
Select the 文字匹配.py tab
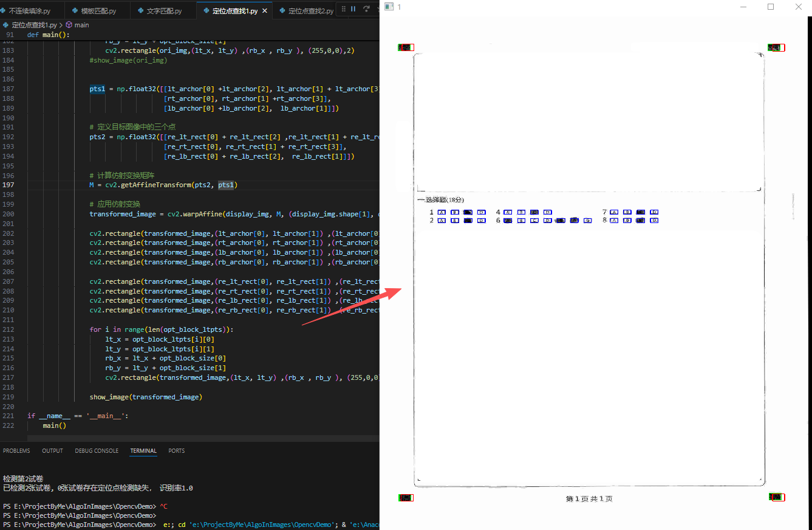(x=164, y=11)
